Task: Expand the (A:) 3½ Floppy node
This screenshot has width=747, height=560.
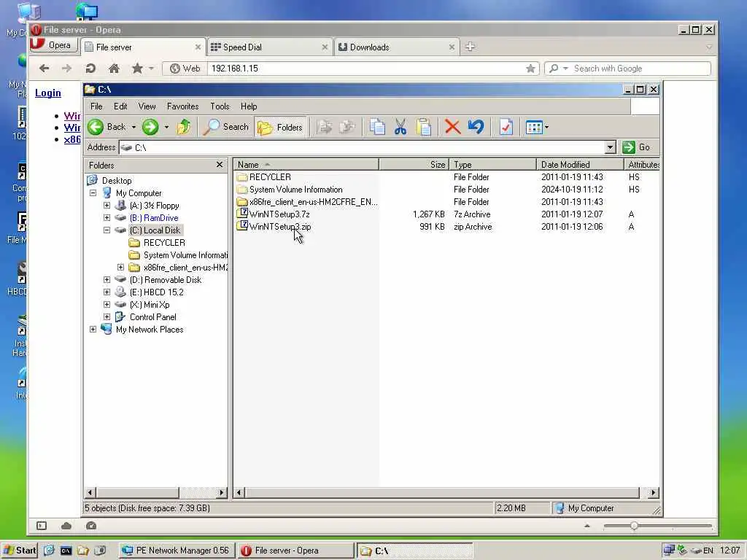Action: (x=107, y=205)
